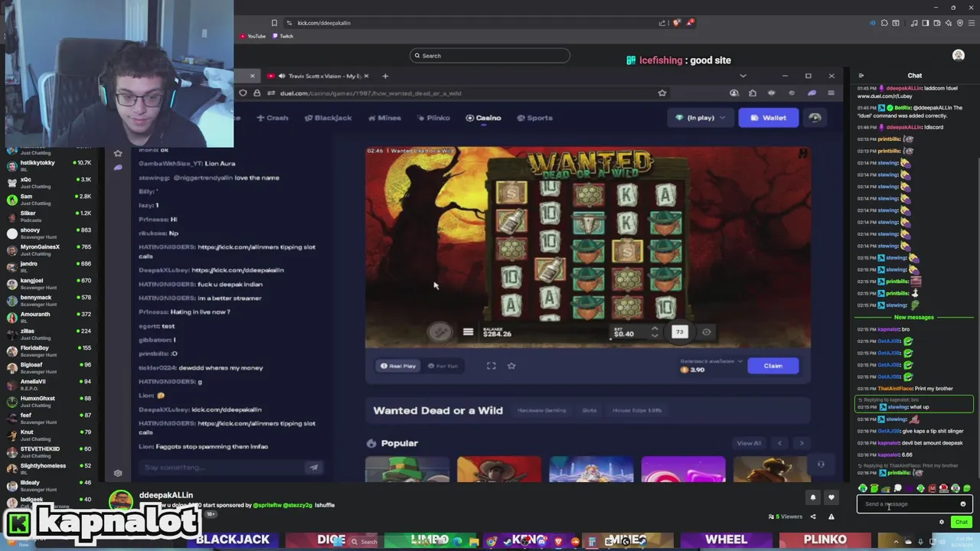Image resolution: width=980 pixels, height=551 pixels.
Task: Open the YouTube bookmark
Action: (253, 36)
